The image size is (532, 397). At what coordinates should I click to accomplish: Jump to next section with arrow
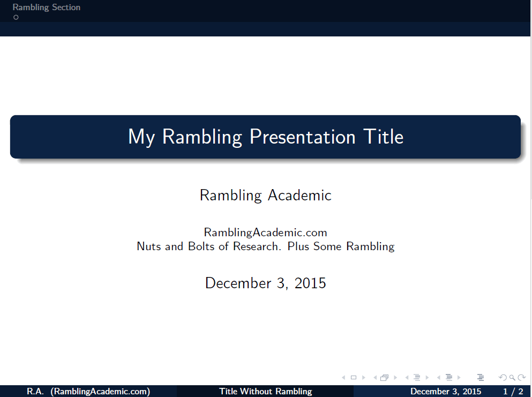click(459, 378)
